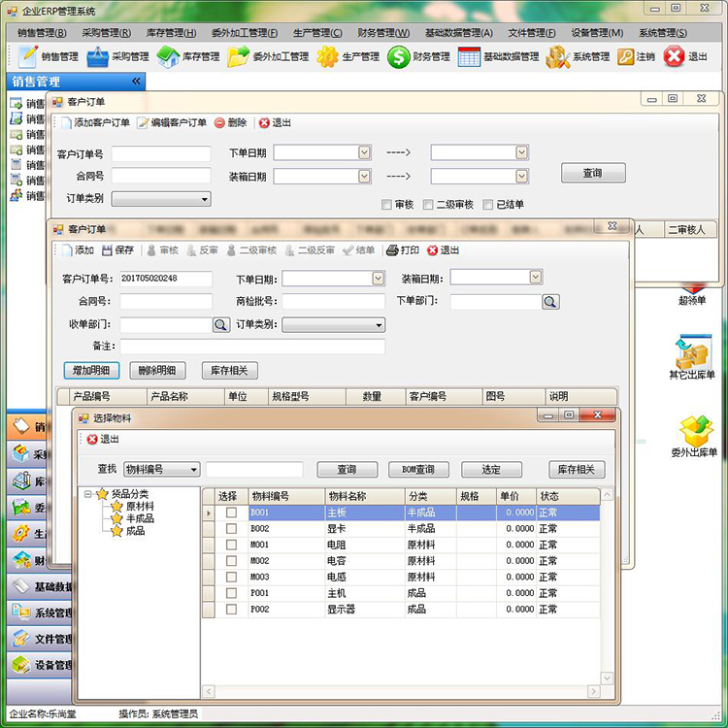Toggle the 审核 checkbox
The width and height of the screenshot is (728, 728).
coord(386,204)
